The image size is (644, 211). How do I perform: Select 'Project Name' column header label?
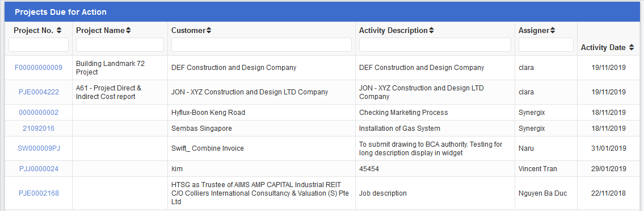pyautogui.click(x=100, y=31)
